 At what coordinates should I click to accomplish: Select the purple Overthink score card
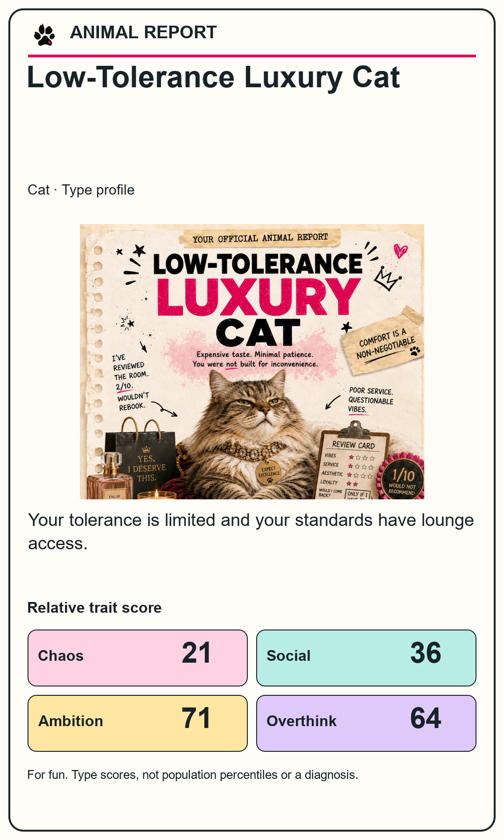366,723
